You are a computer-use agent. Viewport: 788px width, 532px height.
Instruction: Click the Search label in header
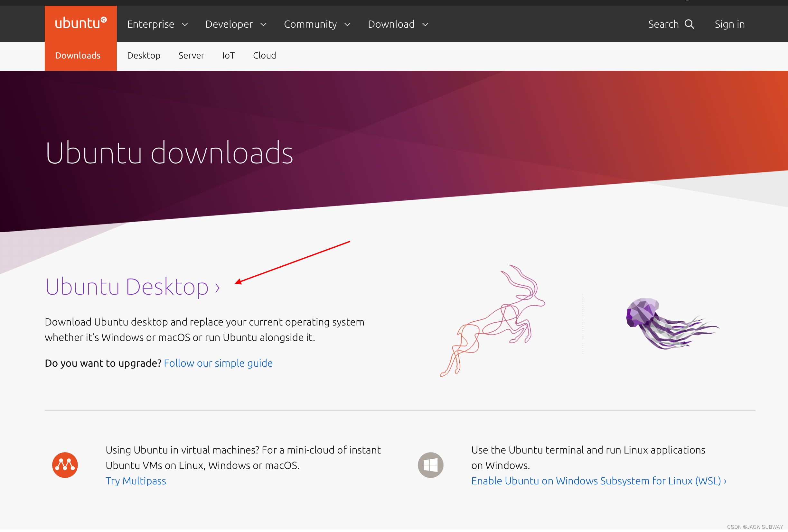point(663,24)
